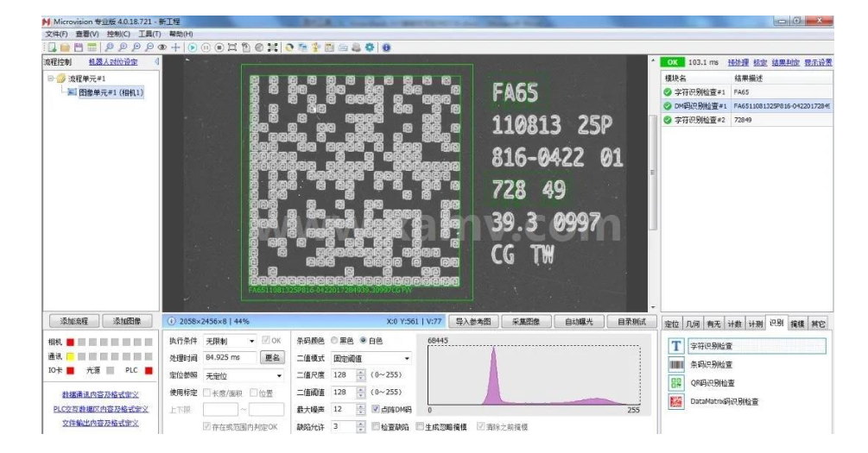Click the printer toolbar icon
The image size is (868, 453).
(356, 47)
